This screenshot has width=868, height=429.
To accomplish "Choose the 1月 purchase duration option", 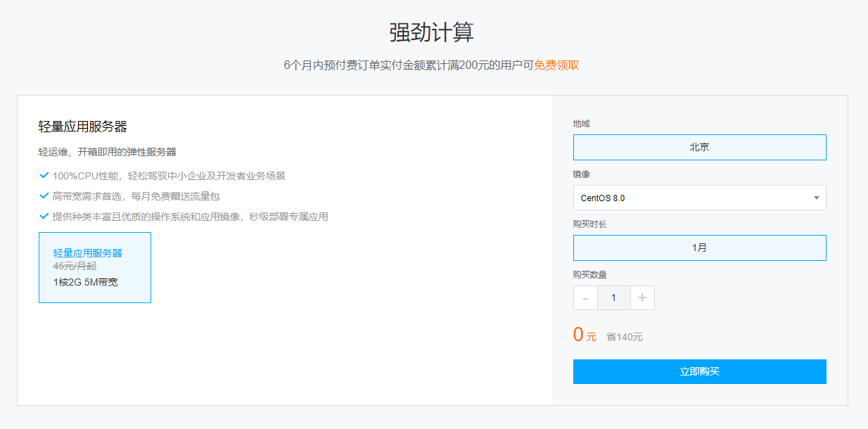I will click(699, 248).
